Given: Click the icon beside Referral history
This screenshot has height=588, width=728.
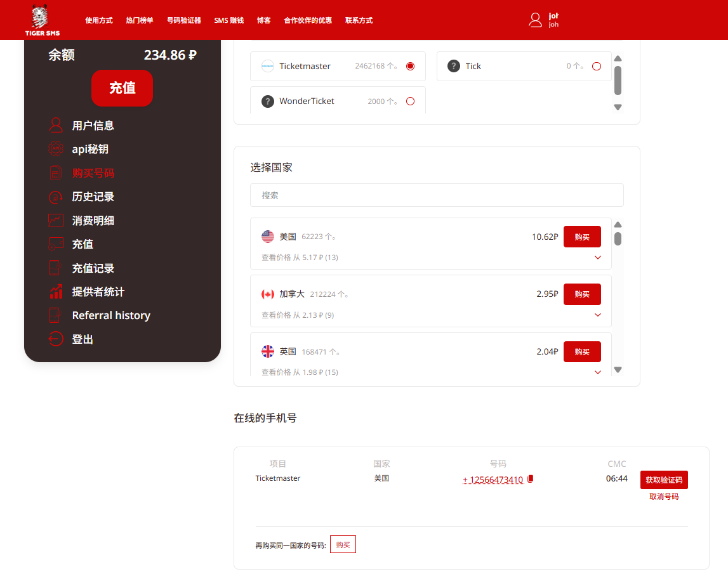Looking at the screenshot, I should pyautogui.click(x=56, y=315).
